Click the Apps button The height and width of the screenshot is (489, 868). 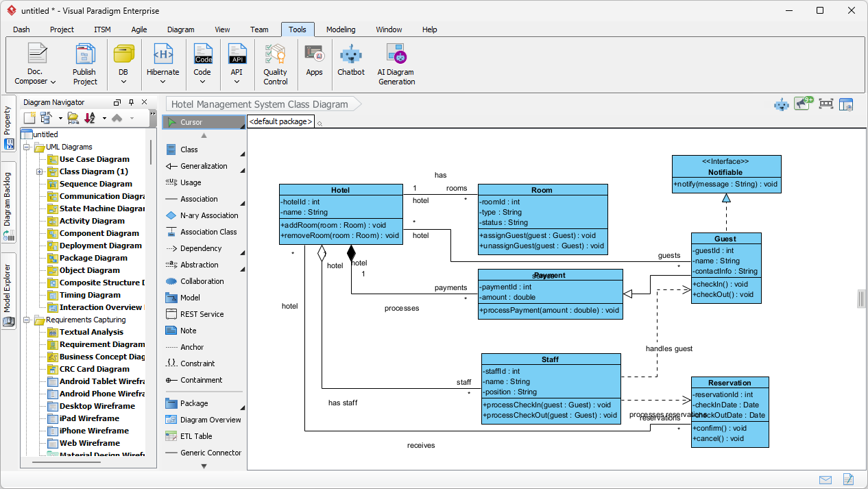[314, 63]
